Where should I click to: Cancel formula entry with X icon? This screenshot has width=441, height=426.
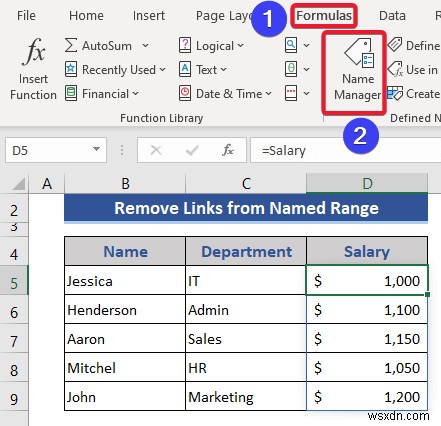(x=156, y=150)
